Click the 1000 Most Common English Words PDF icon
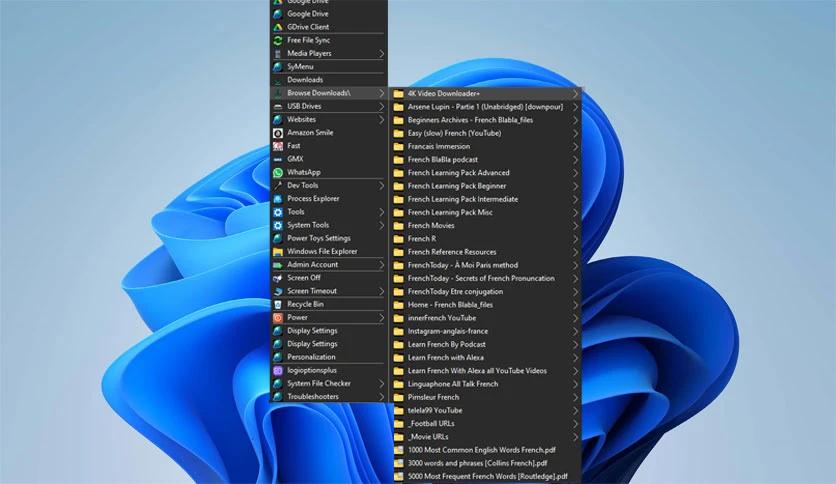This screenshot has height=484, width=836. tap(398, 450)
